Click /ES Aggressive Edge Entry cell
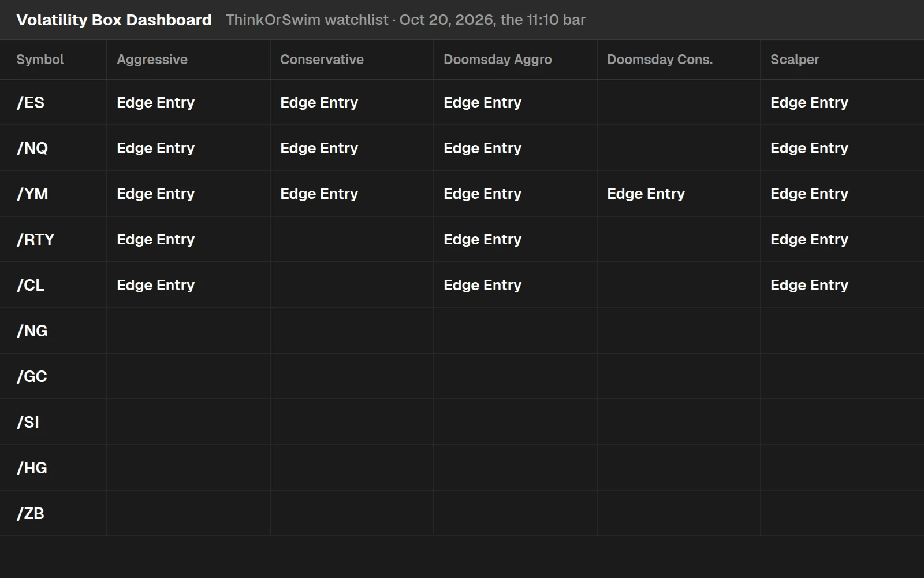 click(x=188, y=102)
